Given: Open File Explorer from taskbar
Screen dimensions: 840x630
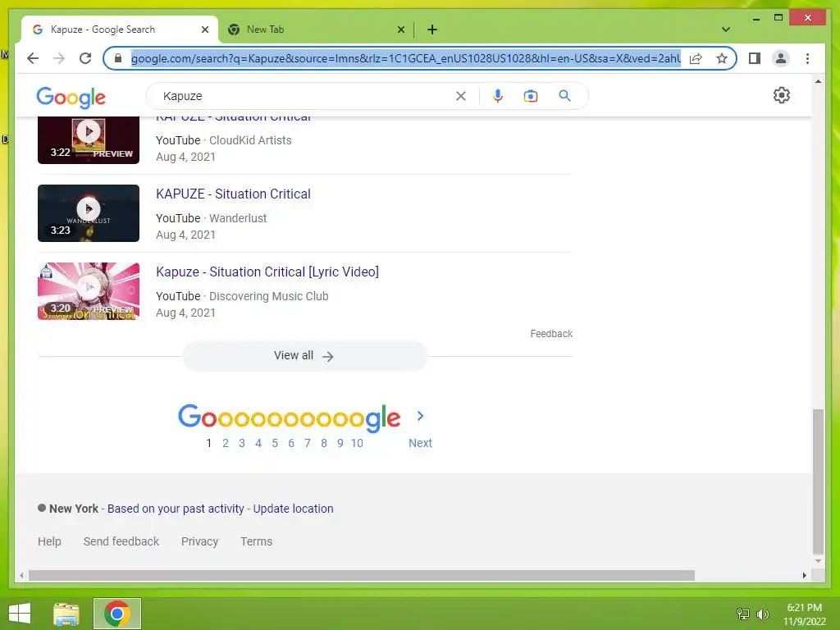Looking at the screenshot, I should (66, 614).
